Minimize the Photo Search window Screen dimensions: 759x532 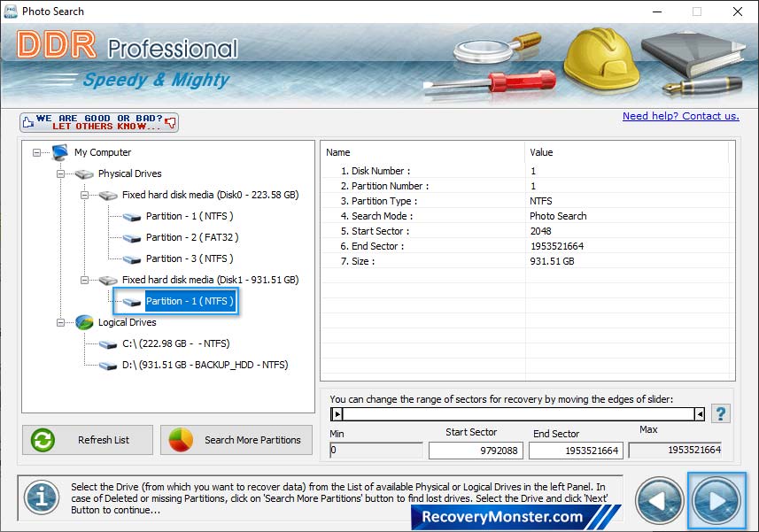pyautogui.click(x=657, y=12)
